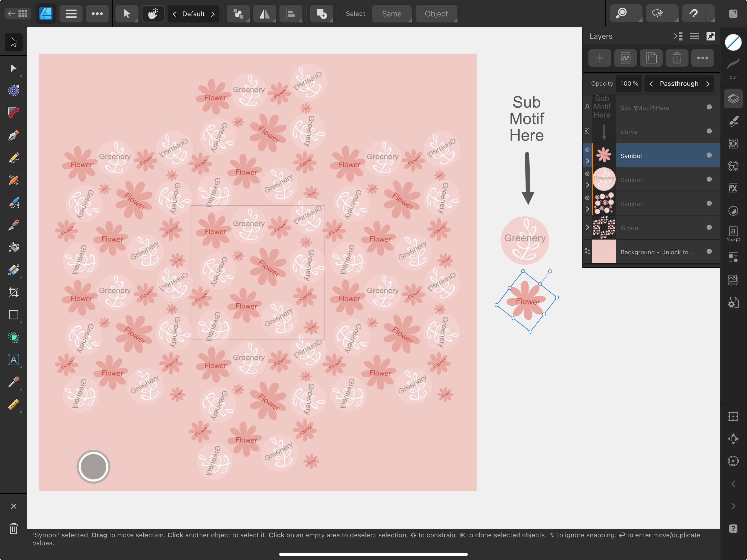Select the Node tool
The height and width of the screenshot is (560, 747).
pyautogui.click(x=13, y=69)
